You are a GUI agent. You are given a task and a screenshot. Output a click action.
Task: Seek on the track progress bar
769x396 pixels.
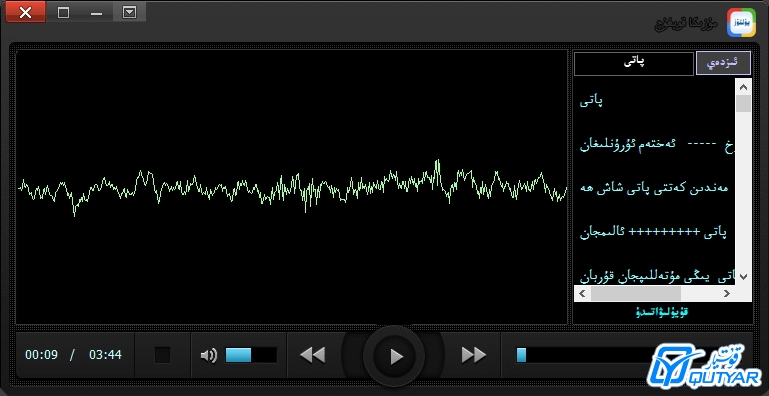pos(584,355)
